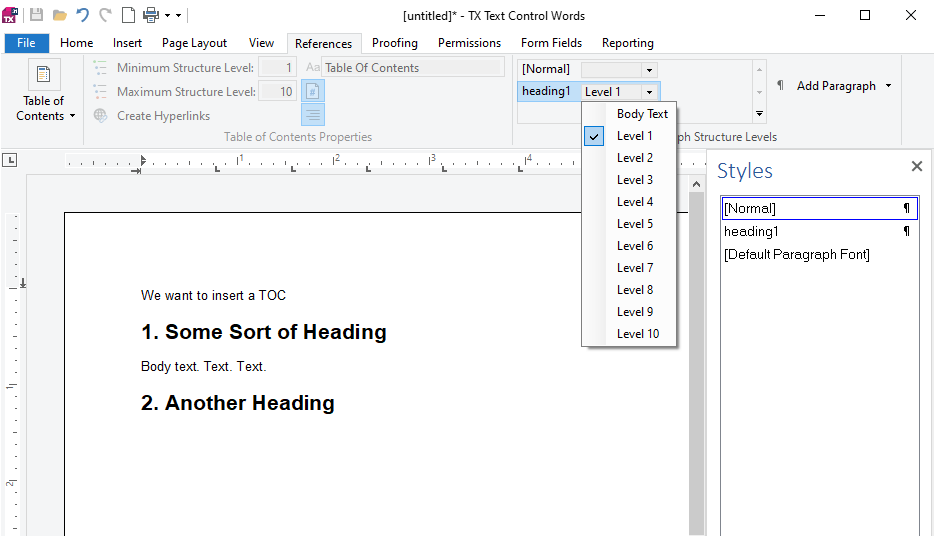Toggle the page numbers icon in TOC properties

pyautogui.click(x=313, y=91)
